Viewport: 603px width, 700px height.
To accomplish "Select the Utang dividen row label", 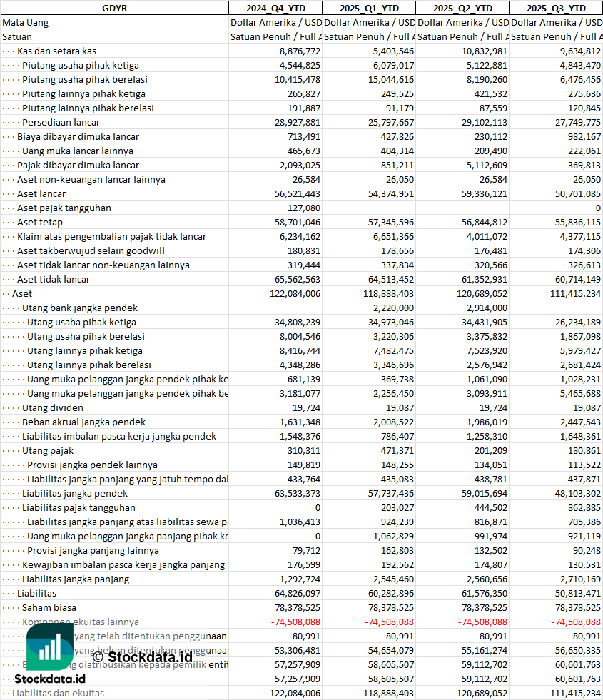I will point(53,408).
